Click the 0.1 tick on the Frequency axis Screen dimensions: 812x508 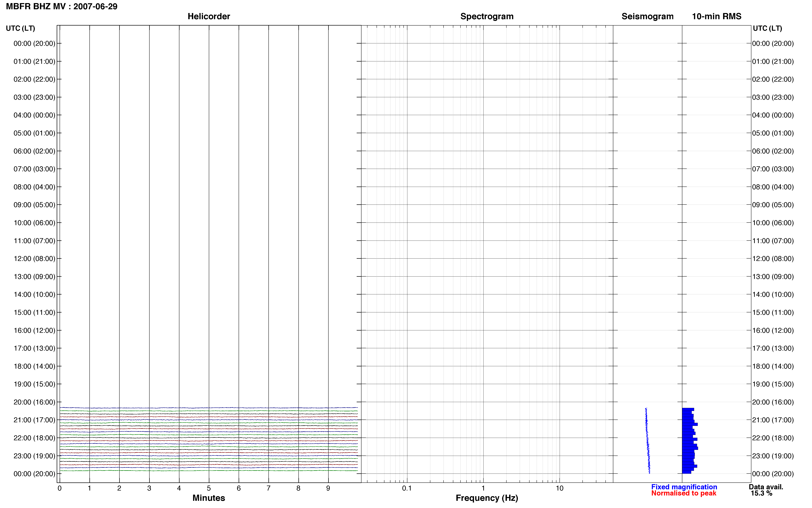(x=407, y=488)
